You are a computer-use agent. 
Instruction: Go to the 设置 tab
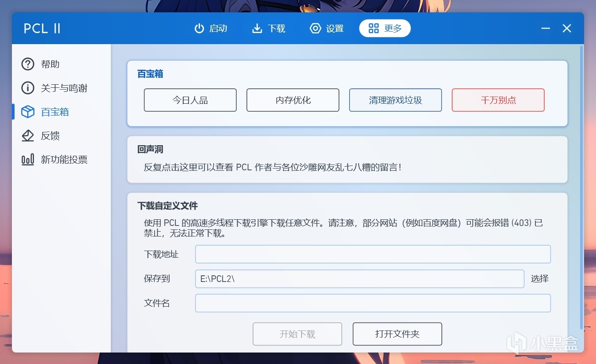coord(327,29)
